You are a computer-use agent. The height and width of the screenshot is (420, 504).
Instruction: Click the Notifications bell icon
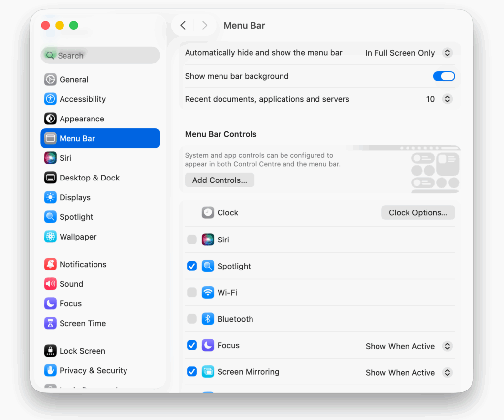pyautogui.click(x=50, y=264)
